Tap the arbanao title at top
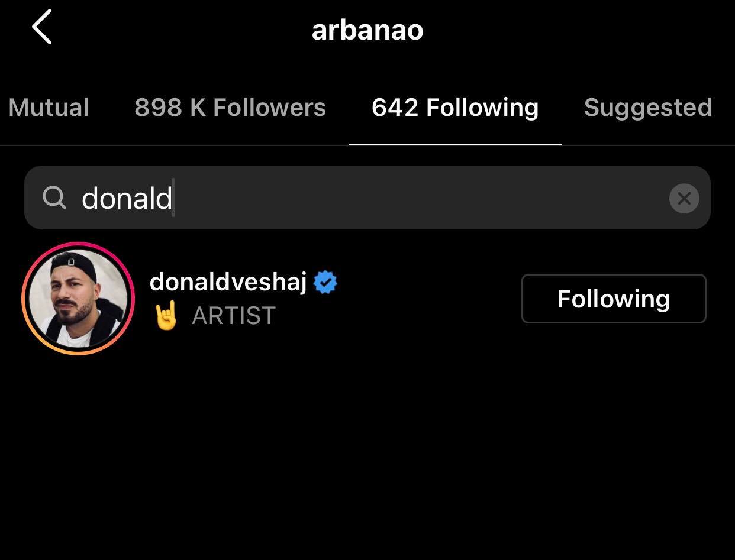 pyautogui.click(x=367, y=30)
